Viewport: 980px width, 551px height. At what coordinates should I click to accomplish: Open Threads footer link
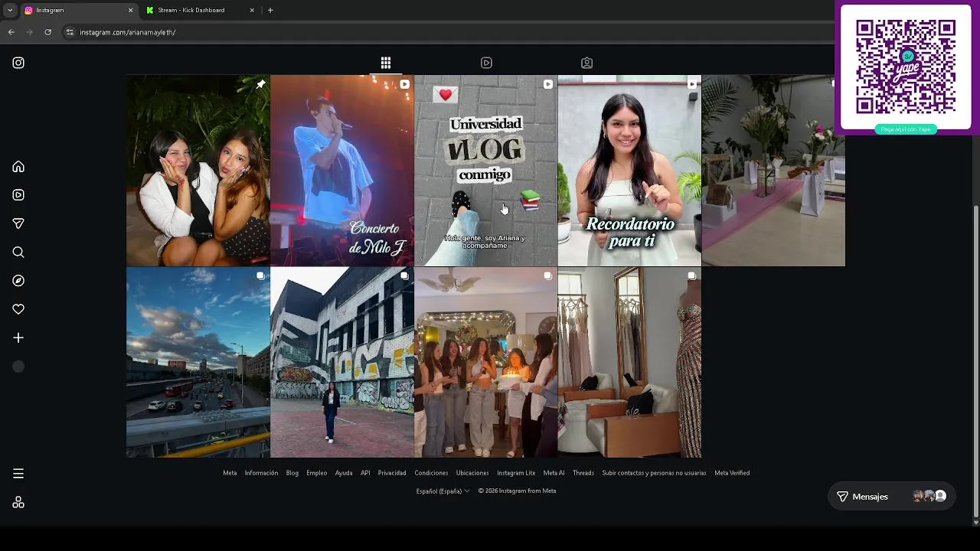click(583, 473)
